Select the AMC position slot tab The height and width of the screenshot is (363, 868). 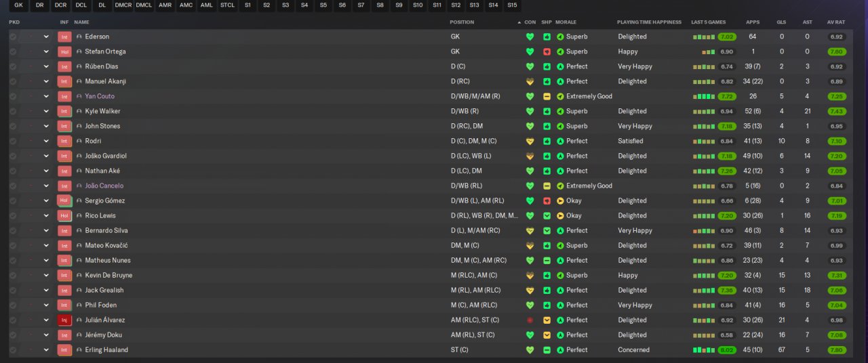[x=186, y=5]
